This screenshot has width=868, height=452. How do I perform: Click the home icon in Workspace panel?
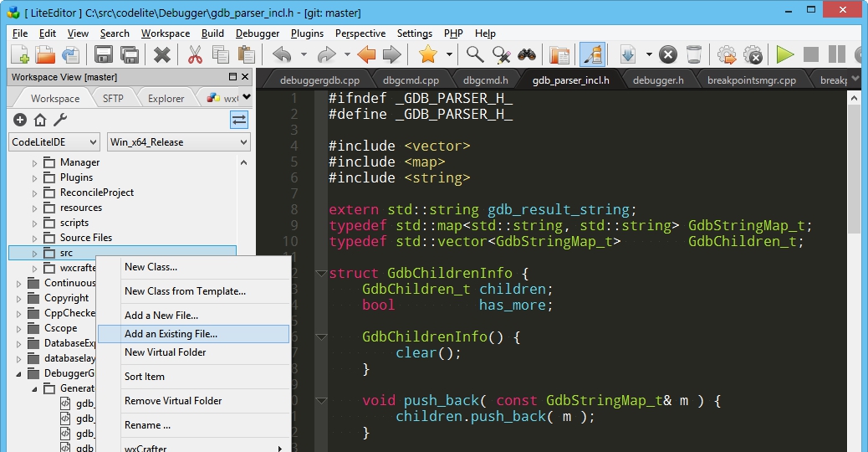40,120
